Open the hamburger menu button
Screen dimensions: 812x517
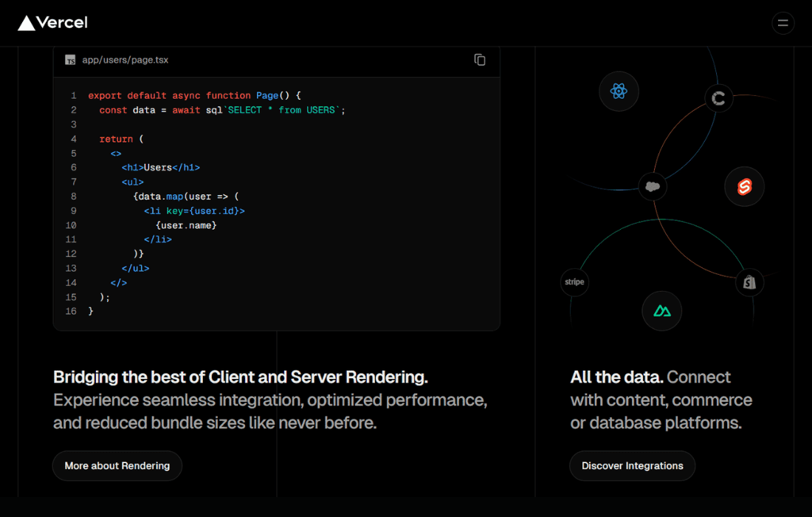782,23
